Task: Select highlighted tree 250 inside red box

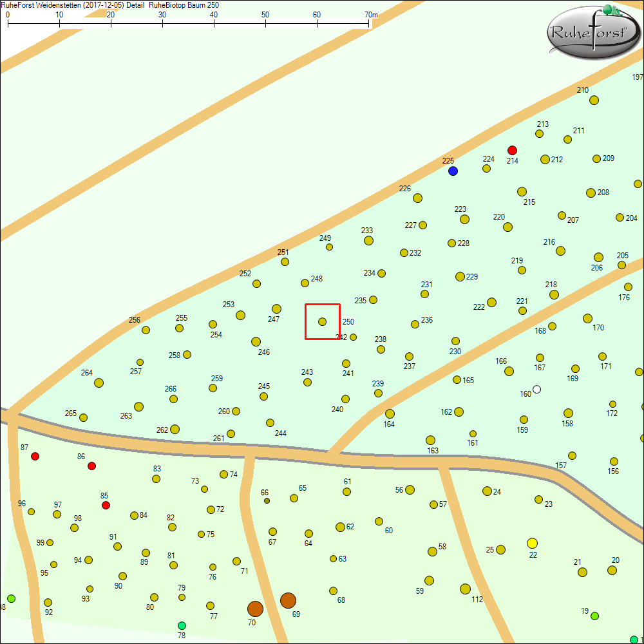Action: click(322, 321)
